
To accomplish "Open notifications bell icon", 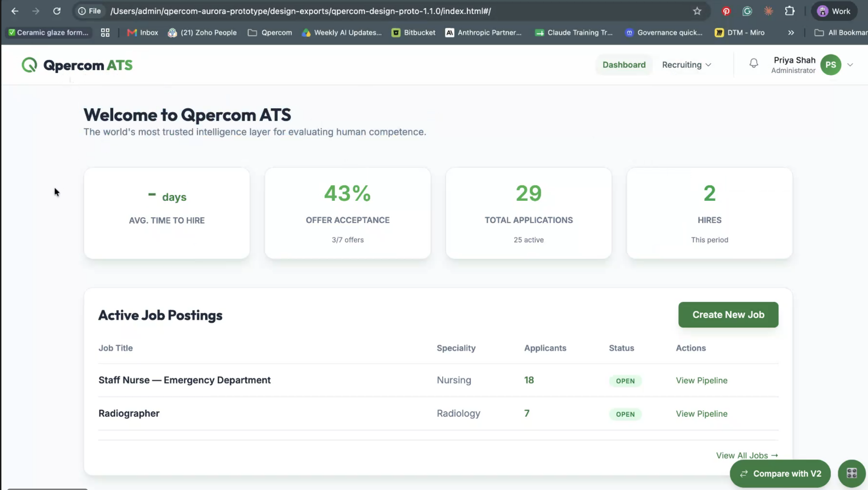I will [753, 63].
